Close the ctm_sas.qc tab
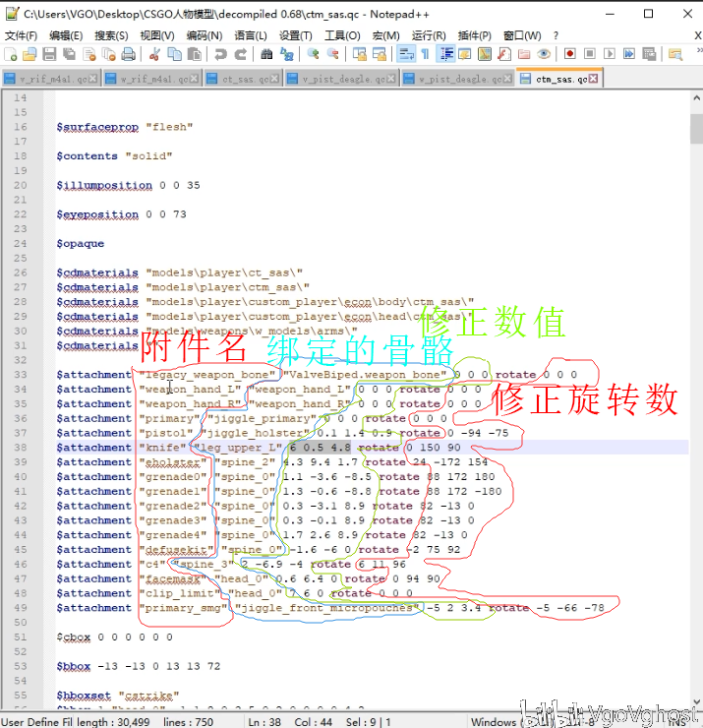 click(x=593, y=79)
